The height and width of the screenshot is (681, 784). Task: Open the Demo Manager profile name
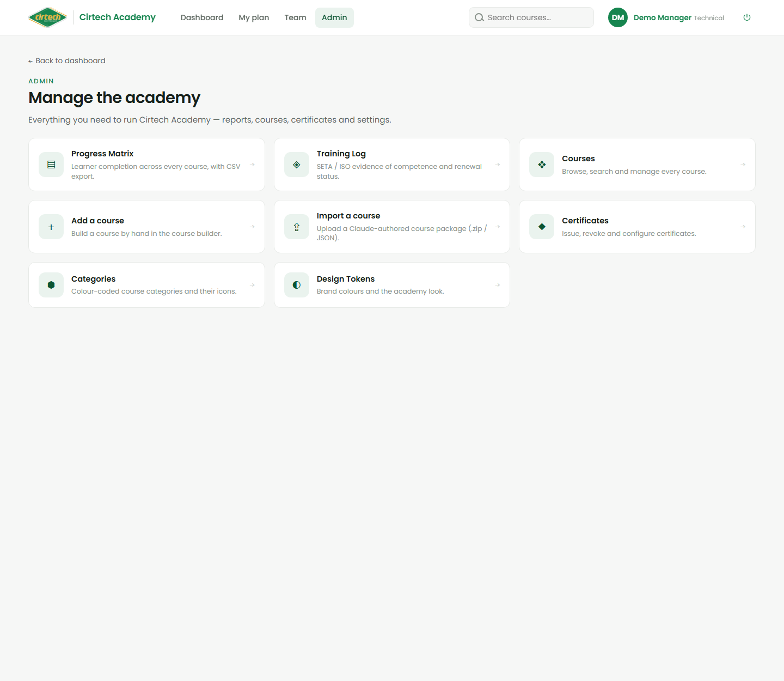coord(662,17)
